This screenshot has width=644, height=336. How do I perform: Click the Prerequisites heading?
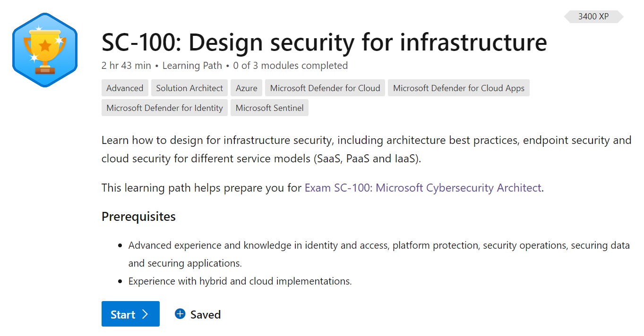138,217
